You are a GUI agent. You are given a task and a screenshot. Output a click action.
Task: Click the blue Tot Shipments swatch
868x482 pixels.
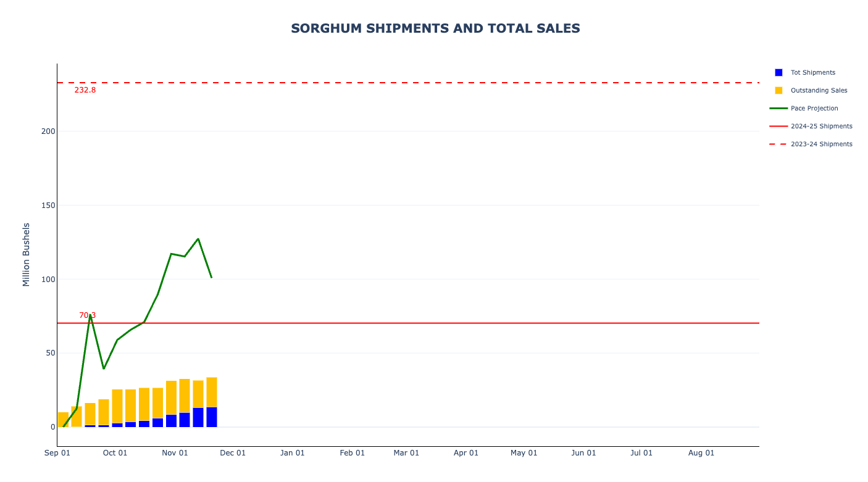778,73
